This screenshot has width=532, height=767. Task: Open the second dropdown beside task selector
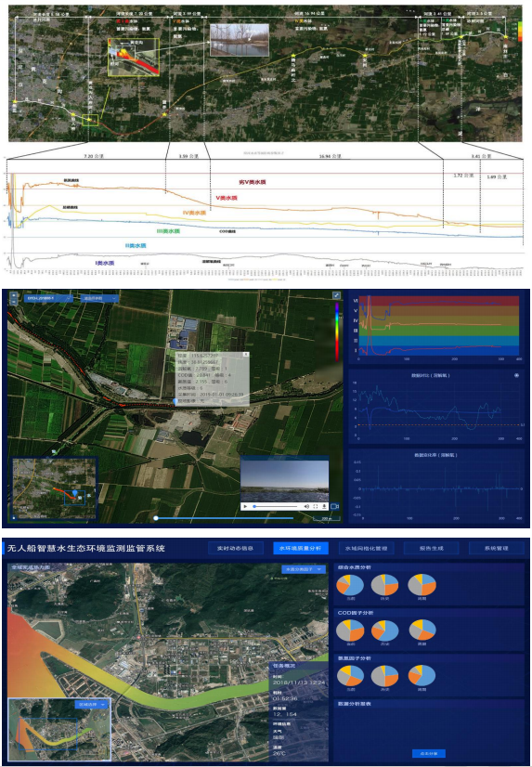click(99, 298)
